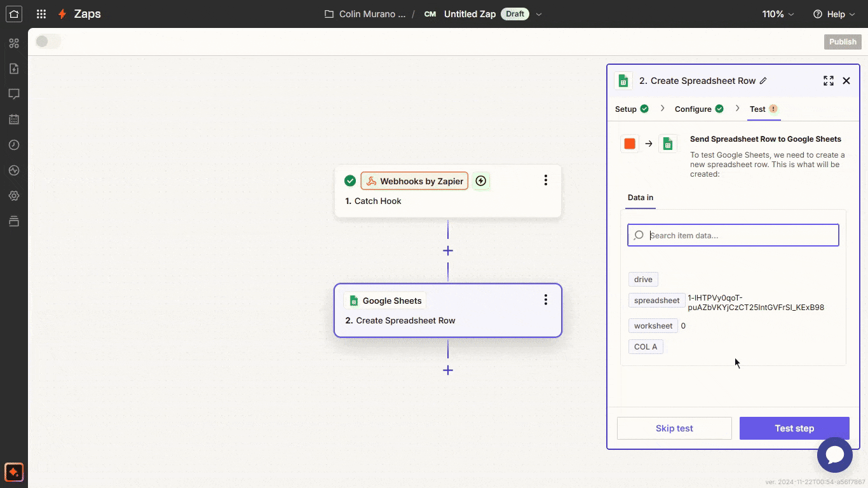Open the versions stack icon in sidebar
Image resolution: width=868 pixels, height=488 pixels.
14,221
